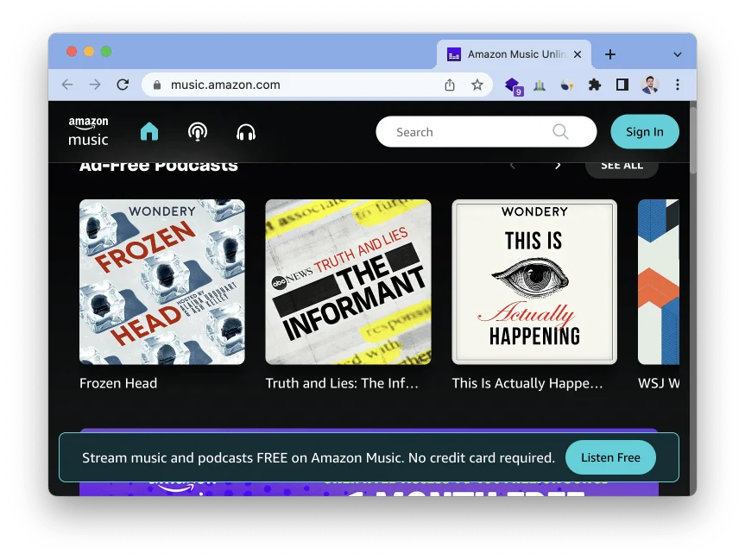
Task: Open the Extensions puzzle icon
Action: (595, 85)
